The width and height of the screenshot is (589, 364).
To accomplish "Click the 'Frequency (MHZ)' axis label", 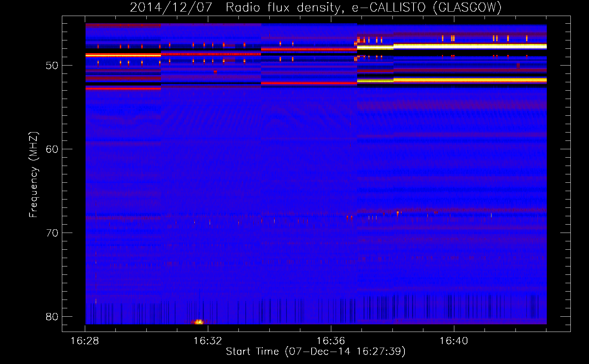I will pyautogui.click(x=33, y=174).
